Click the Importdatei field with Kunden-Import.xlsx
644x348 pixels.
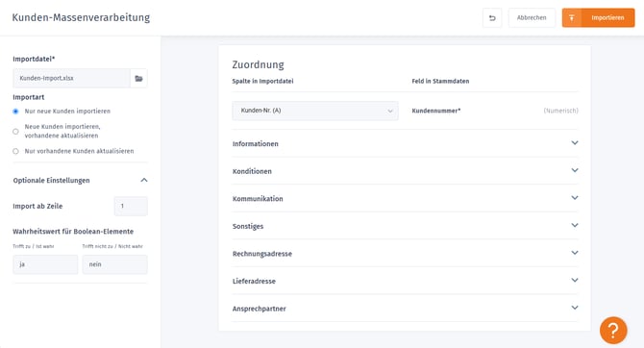[x=71, y=78]
